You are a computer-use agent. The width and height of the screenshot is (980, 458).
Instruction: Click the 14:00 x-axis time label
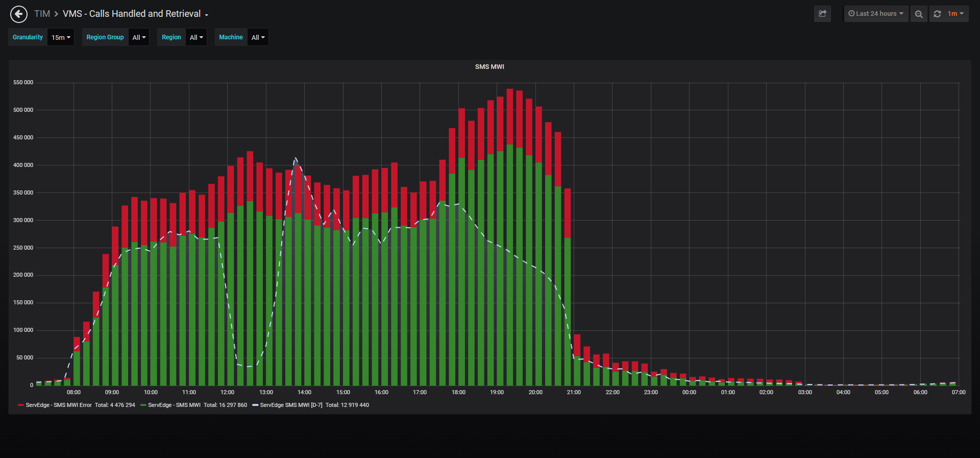[x=305, y=392]
